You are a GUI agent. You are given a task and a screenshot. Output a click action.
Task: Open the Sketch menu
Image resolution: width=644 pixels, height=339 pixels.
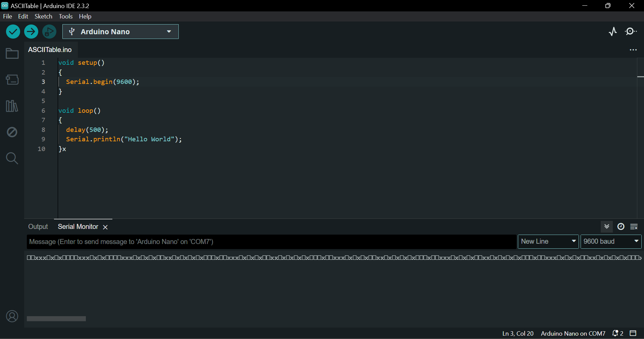(43, 16)
